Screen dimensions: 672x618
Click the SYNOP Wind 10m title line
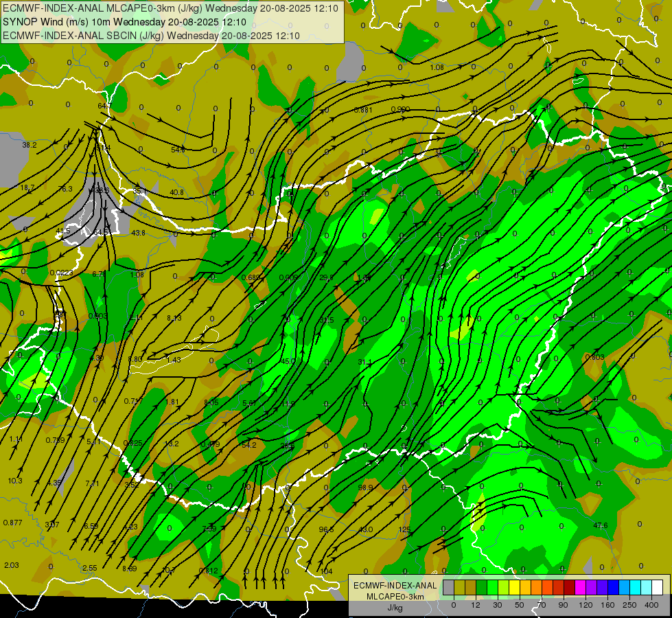124,22
